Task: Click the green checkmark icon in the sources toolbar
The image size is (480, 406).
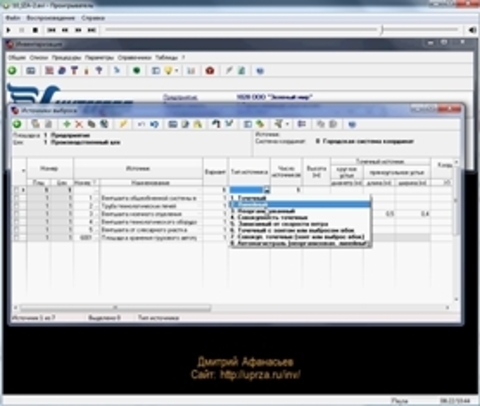Action: point(229,124)
